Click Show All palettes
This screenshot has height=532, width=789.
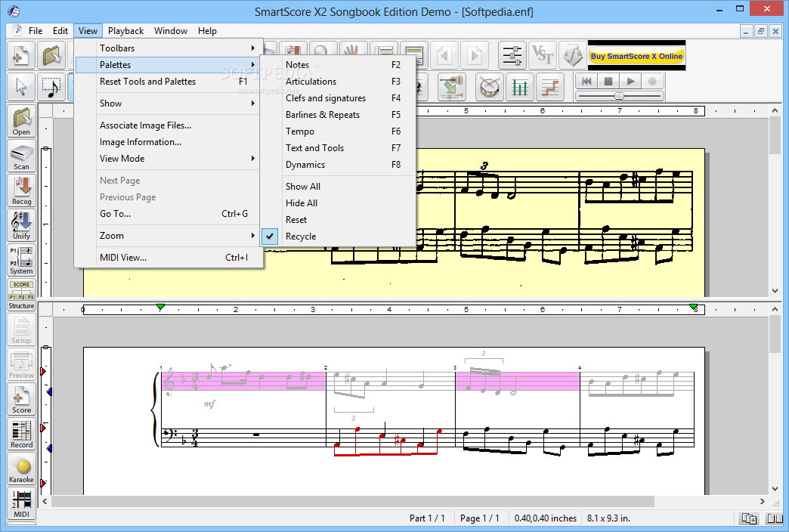[338, 186]
